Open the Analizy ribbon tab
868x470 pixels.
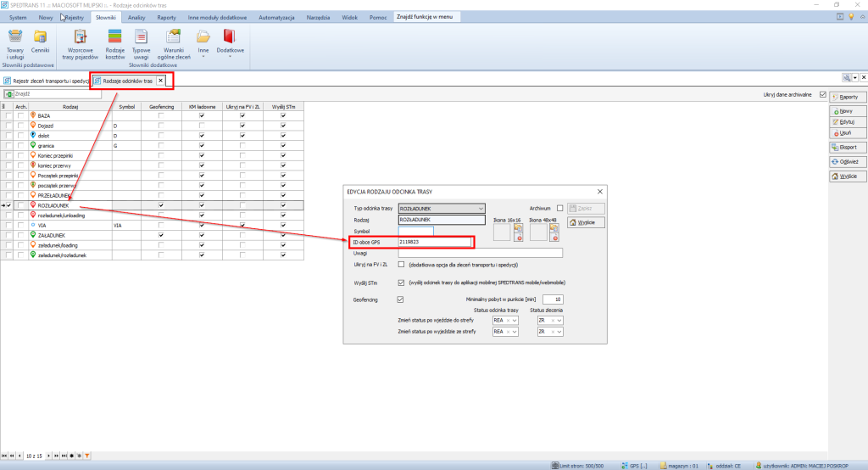[136, 17]
